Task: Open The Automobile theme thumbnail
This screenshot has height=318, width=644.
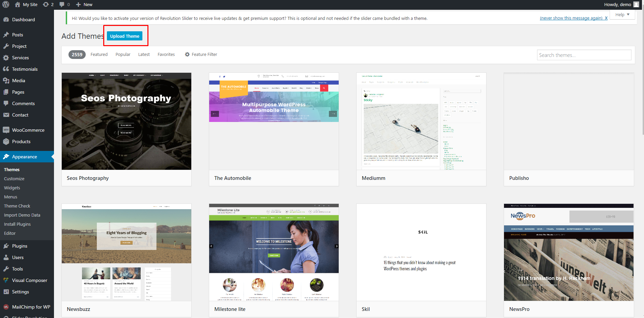Action: [x=274, y=121]
